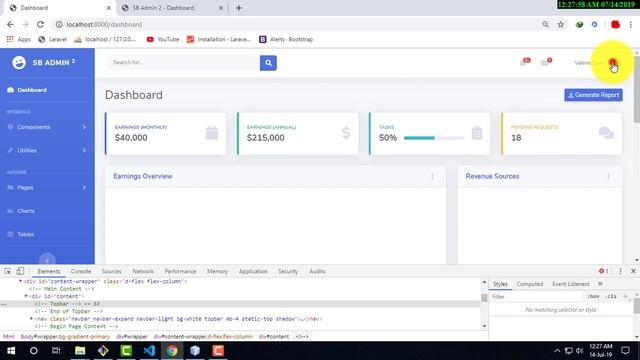Click the Tasks 50% progress bar
This screenshot has height=360, width=640.
[x=434, y=138]
